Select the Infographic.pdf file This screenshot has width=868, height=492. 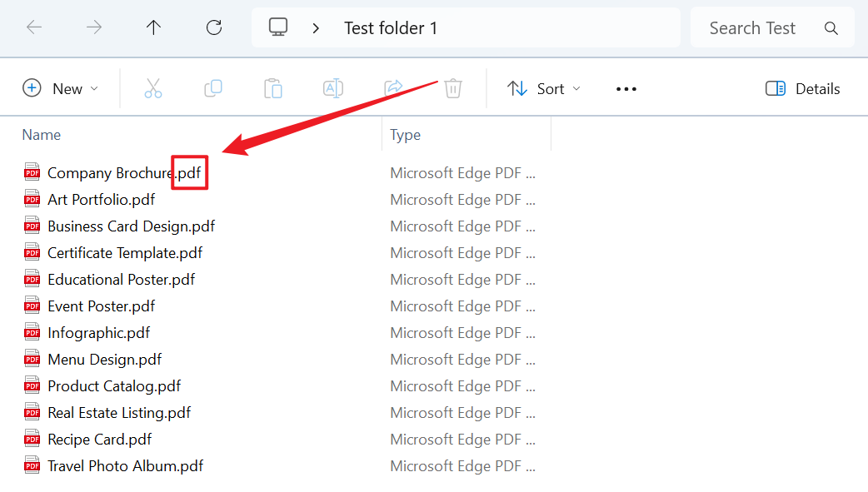[98, 333]
